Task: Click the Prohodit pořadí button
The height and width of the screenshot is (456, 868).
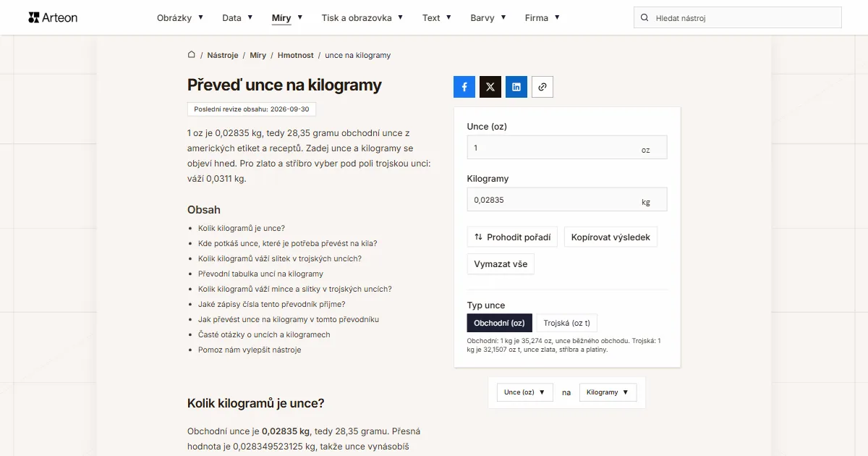Action: click(512, 237)
